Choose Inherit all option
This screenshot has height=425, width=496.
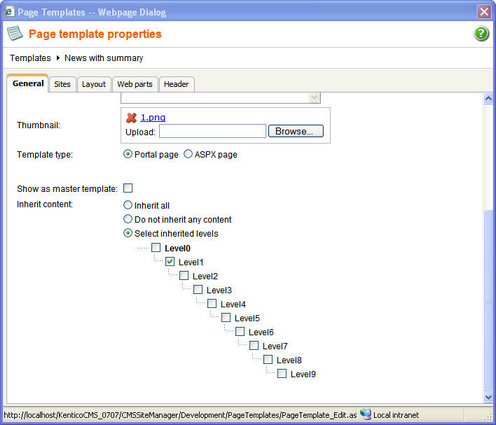(x=128, y=205)
